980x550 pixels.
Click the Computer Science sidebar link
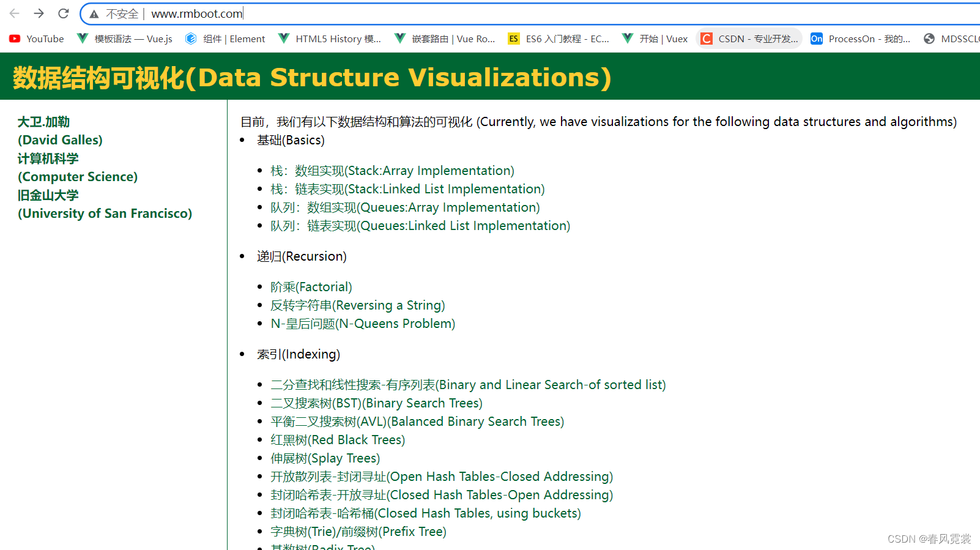click(78, 177)
